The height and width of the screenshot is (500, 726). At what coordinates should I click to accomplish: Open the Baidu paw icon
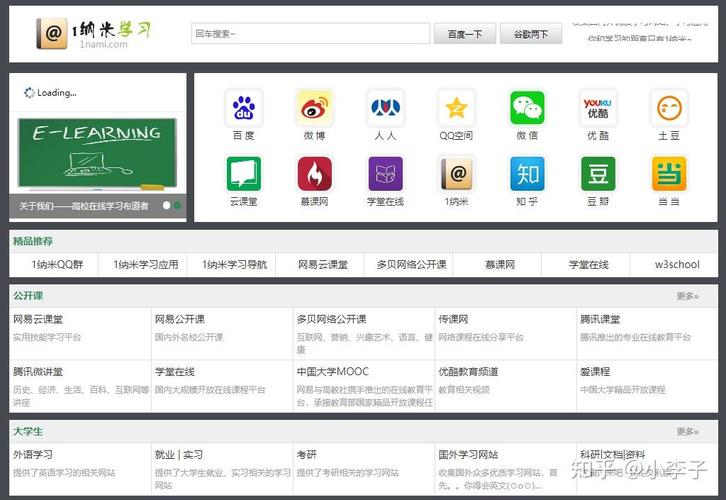tap(243, 107)
